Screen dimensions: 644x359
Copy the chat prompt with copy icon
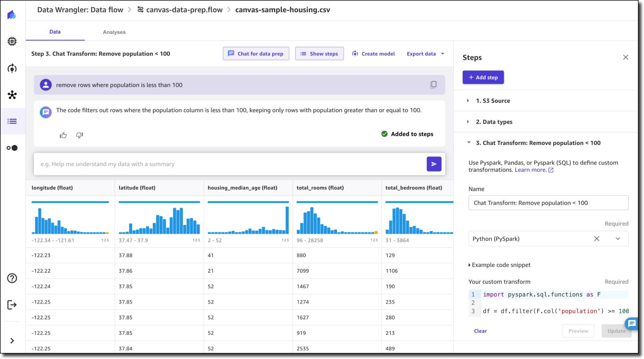click(433, 85)
